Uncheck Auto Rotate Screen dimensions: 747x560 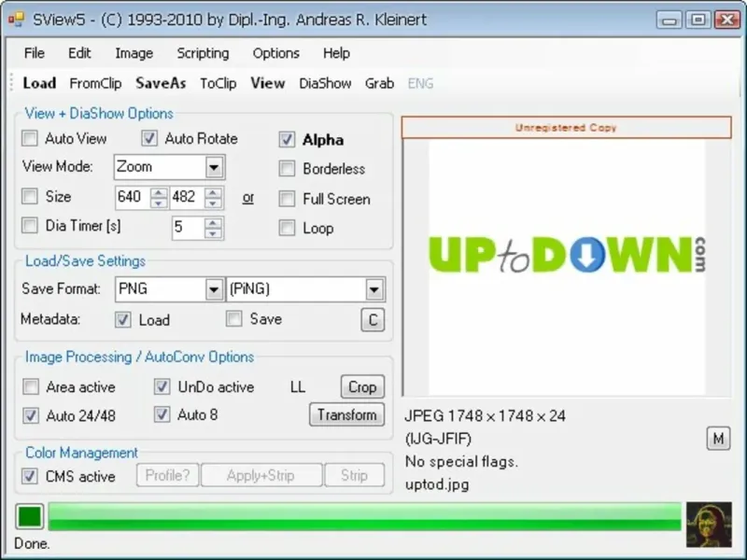[149, 138]
